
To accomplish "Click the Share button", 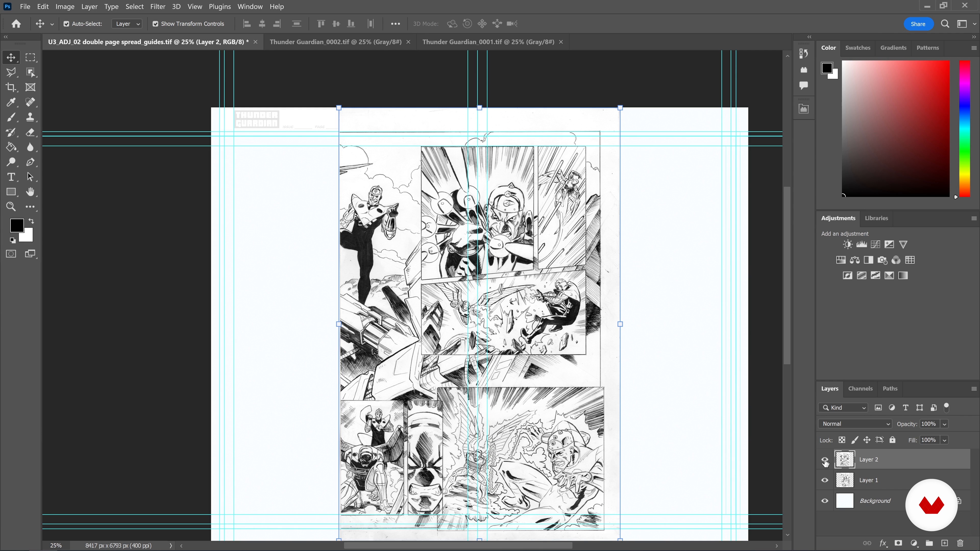I will point(918,23).
